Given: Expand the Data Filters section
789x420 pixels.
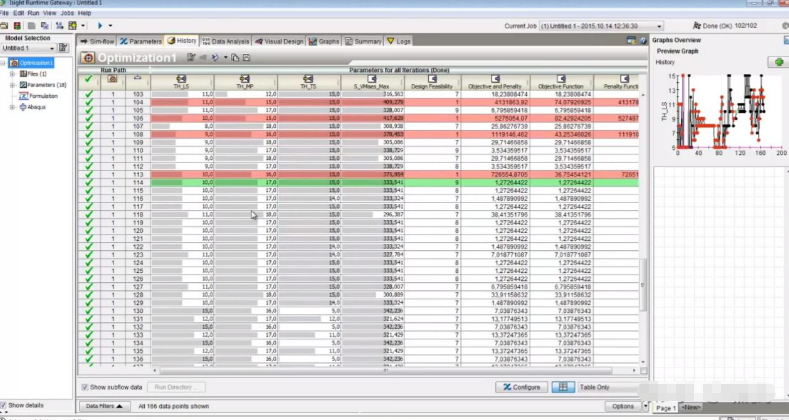Looking at the screenshot, I should pos(104,406).
